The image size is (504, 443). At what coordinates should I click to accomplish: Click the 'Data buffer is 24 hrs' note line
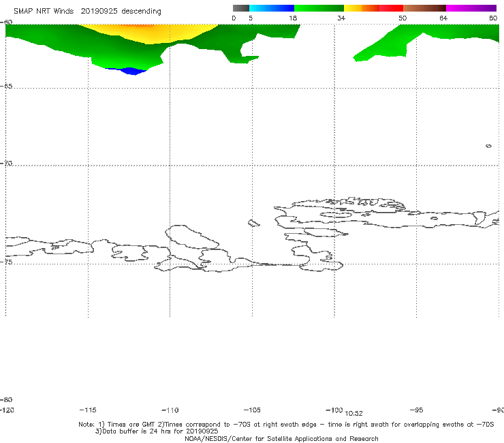[157, 431]
